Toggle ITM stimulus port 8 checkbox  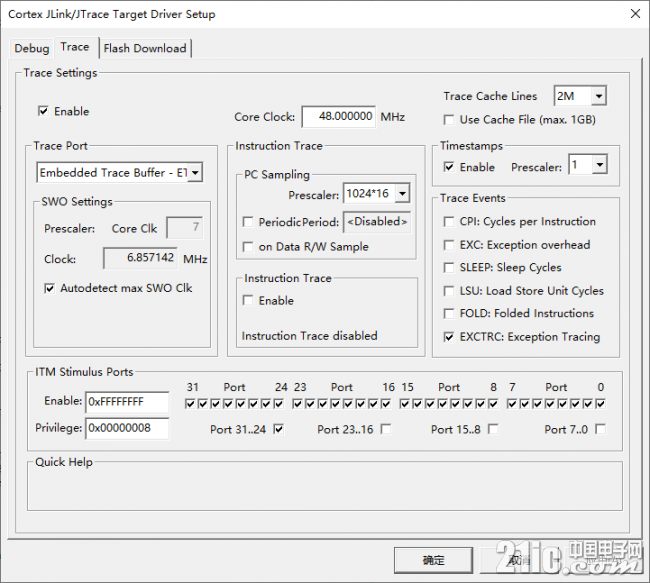click(x=493, y=403)
